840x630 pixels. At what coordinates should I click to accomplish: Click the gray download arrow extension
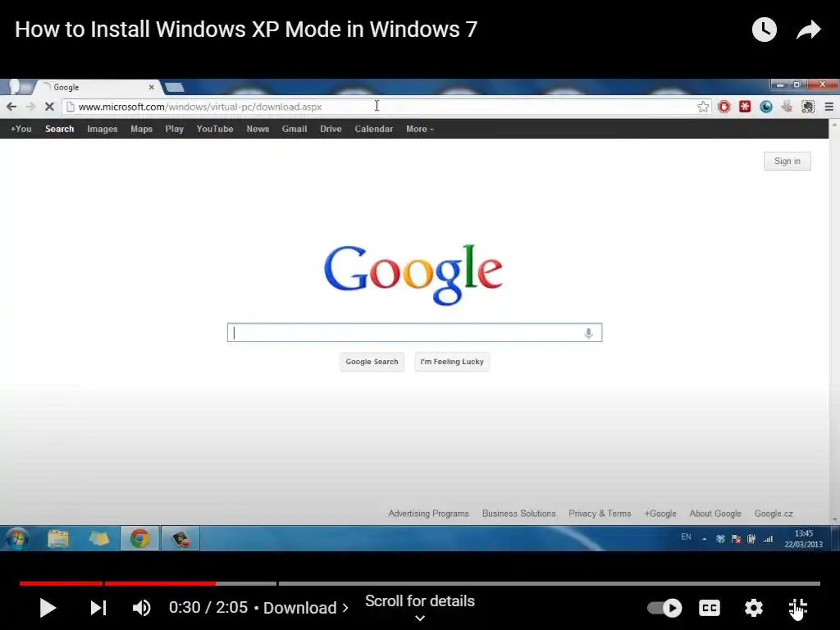pyautogui.click(x=787, y=107)
